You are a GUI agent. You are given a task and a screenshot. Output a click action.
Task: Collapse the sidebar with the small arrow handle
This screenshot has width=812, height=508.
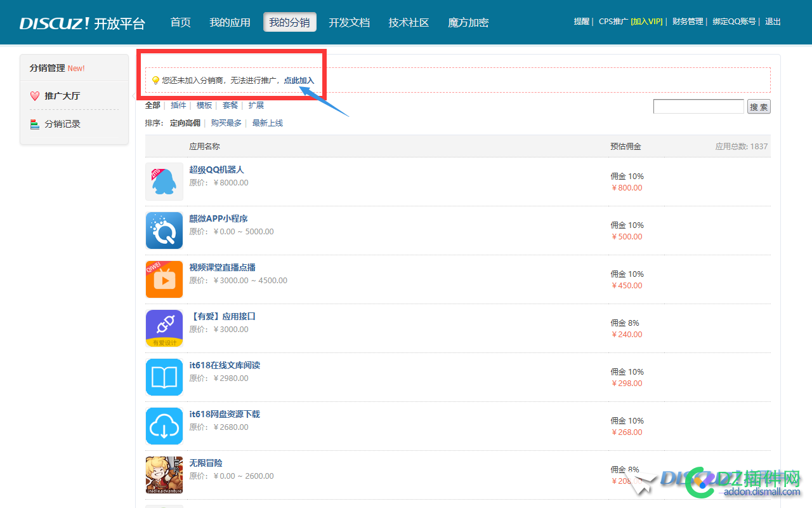pyautogui.click(x=133, y=96)
